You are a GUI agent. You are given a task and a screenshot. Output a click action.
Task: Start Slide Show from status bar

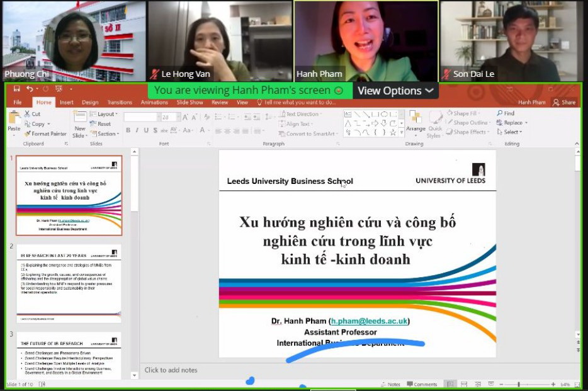pos(491,384)
